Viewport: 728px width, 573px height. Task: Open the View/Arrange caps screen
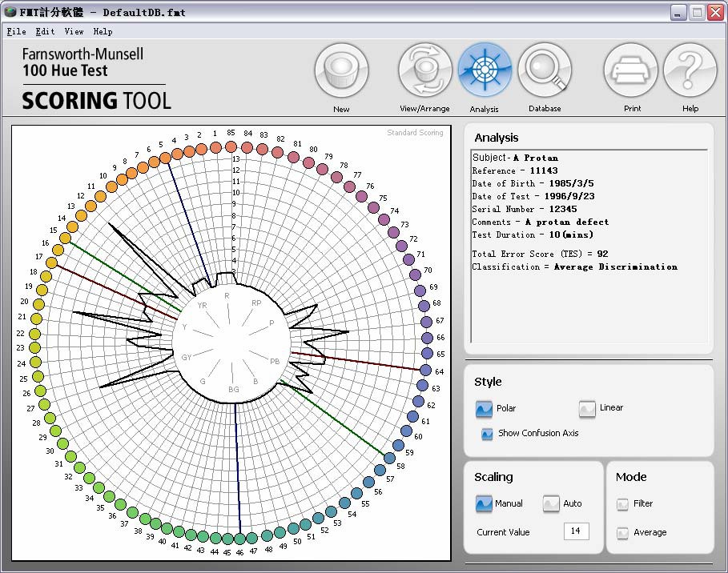[x=425, y=70]
